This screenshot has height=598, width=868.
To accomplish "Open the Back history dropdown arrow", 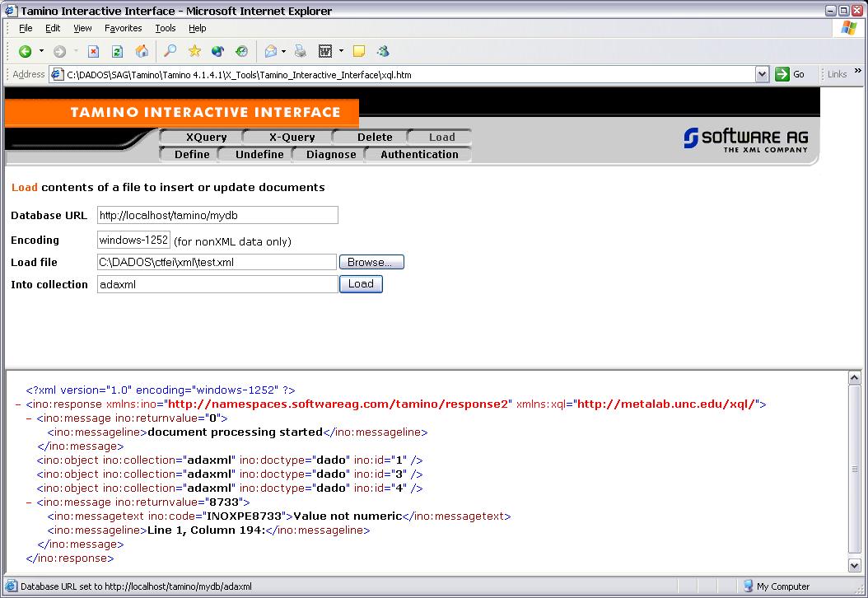I will pyautogui.click(x=41, y=52).
